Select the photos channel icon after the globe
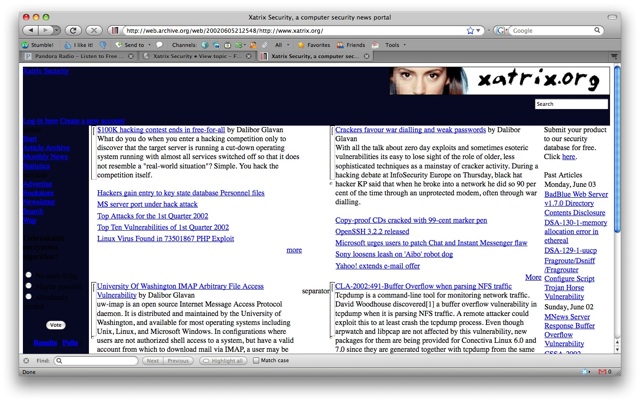The width and height of the screenshot is (640, 402). pos(216,45)
